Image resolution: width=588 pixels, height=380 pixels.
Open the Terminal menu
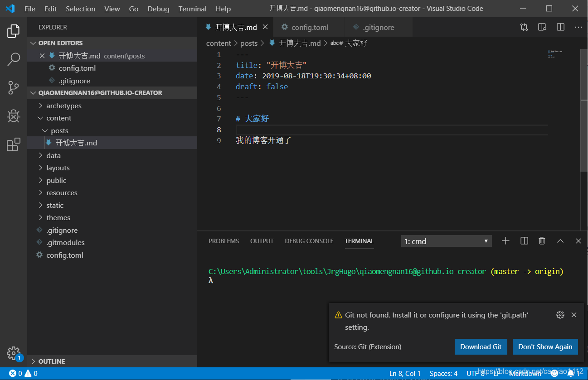pos(192,9)
